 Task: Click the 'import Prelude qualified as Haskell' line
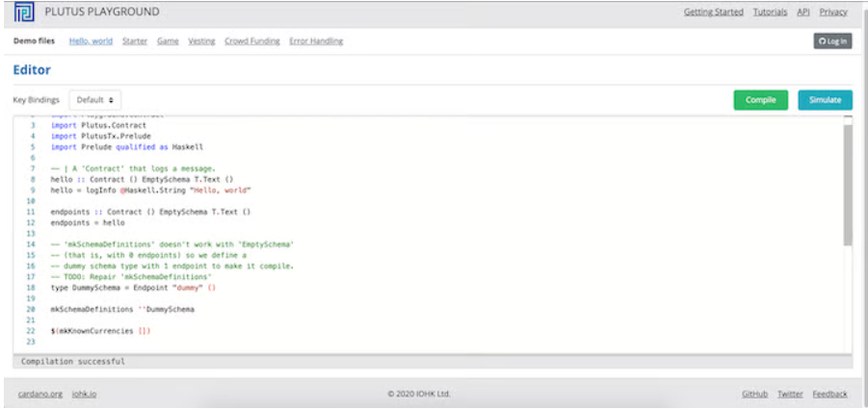[127, 147]
